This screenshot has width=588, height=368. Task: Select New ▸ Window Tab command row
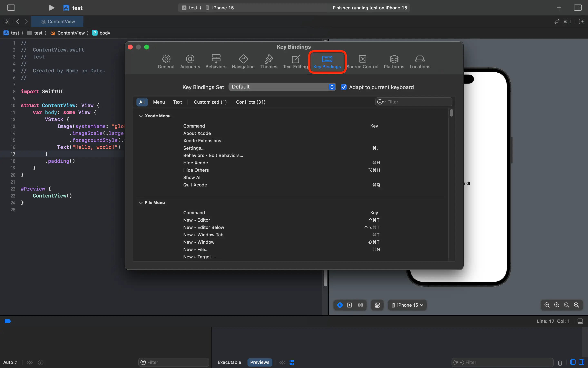point(291,235)
